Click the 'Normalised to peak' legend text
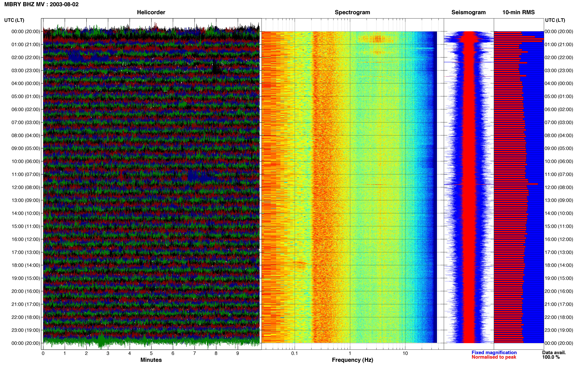The height and width of the screenshot is (368, 588). tap(494, 357)
